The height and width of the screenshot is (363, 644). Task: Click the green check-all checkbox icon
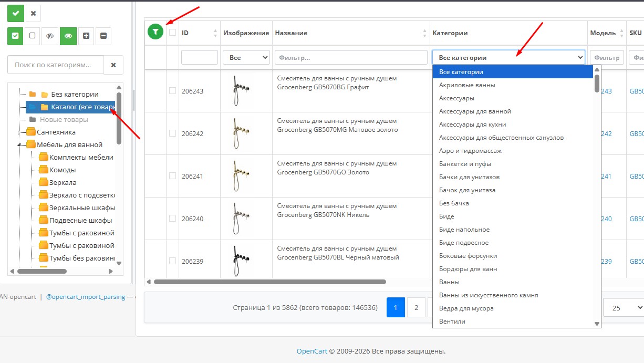click(16, 36)
